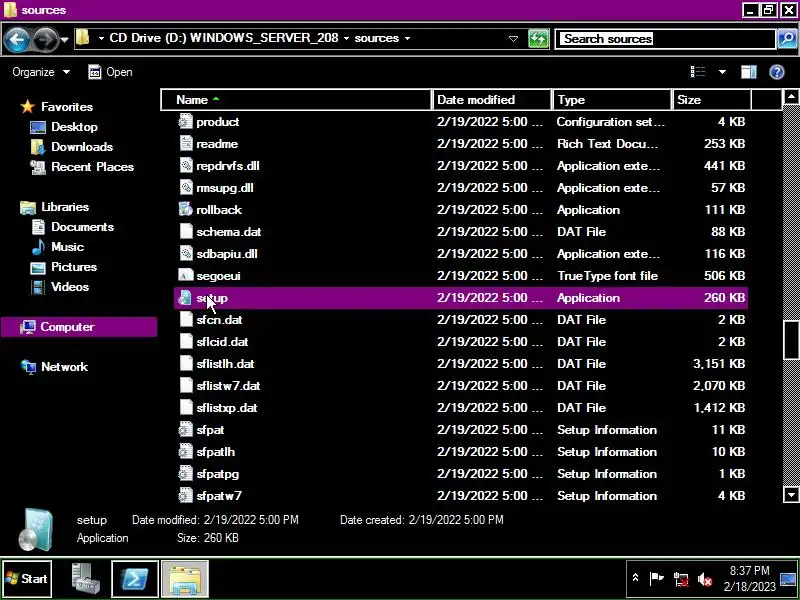Click the Open toolbar button
This screenshot has height=600, width=800.
coord(110,72)
